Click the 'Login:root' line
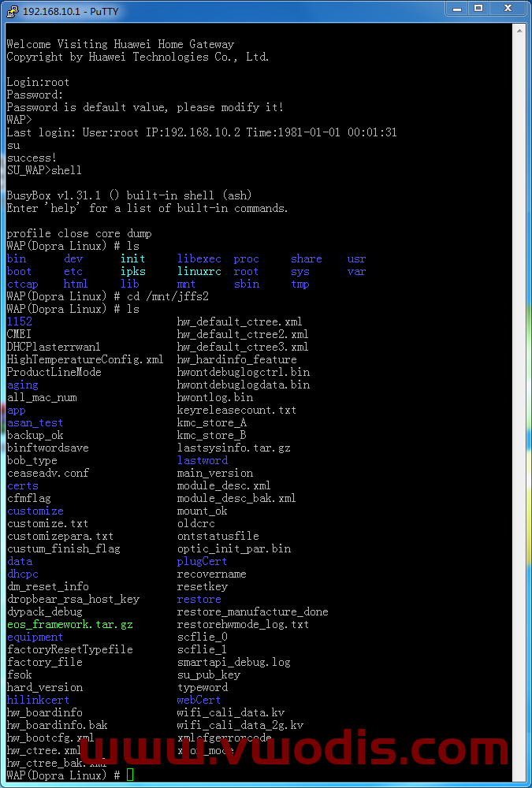Screen dimensions: 532x788 click(x=38, y=83)
